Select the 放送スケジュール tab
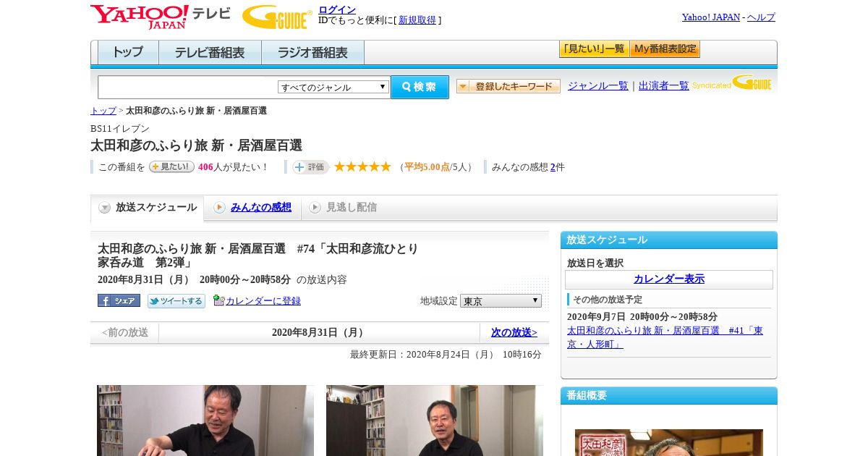868x456 pixels. coord(147,208)
